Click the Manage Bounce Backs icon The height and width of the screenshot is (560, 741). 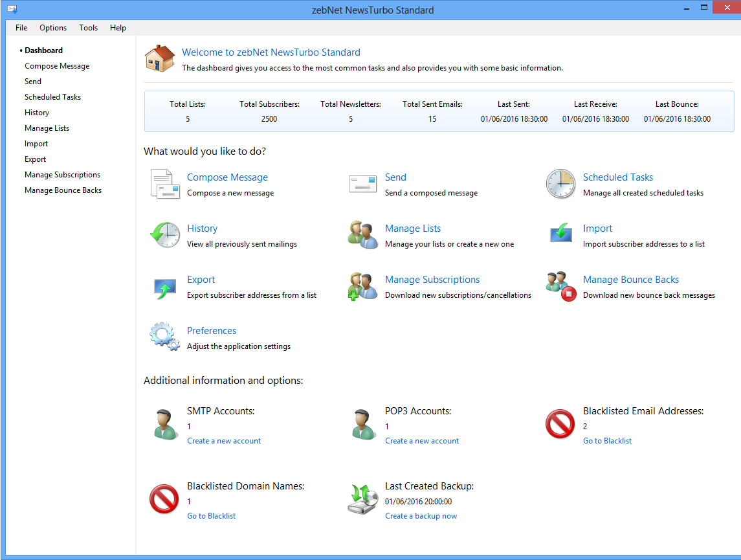(x=560, y=286)
